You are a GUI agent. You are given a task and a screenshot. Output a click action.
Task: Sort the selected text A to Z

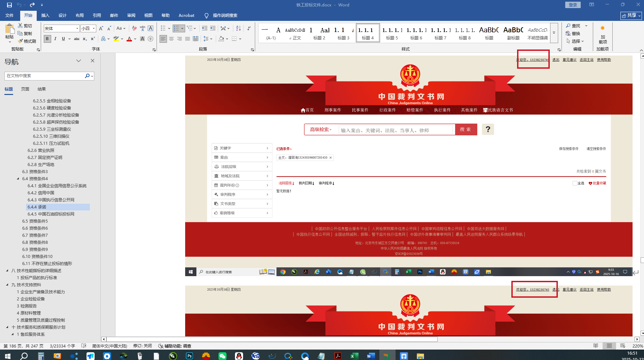coord(238,29)
